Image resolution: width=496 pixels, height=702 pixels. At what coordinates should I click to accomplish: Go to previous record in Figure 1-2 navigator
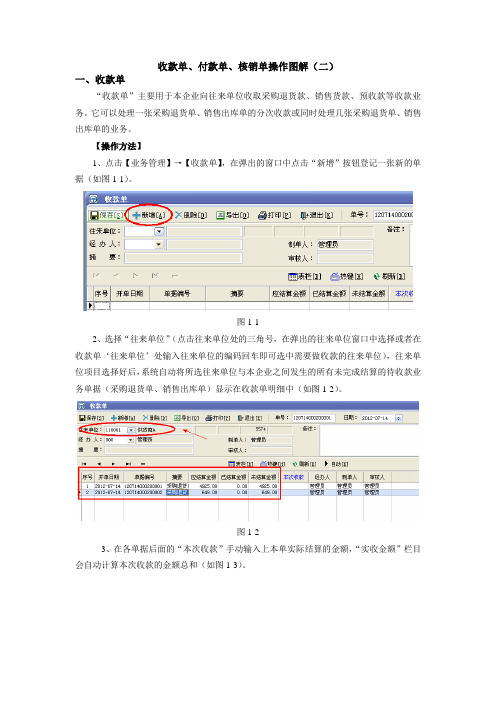click(99, 464)
